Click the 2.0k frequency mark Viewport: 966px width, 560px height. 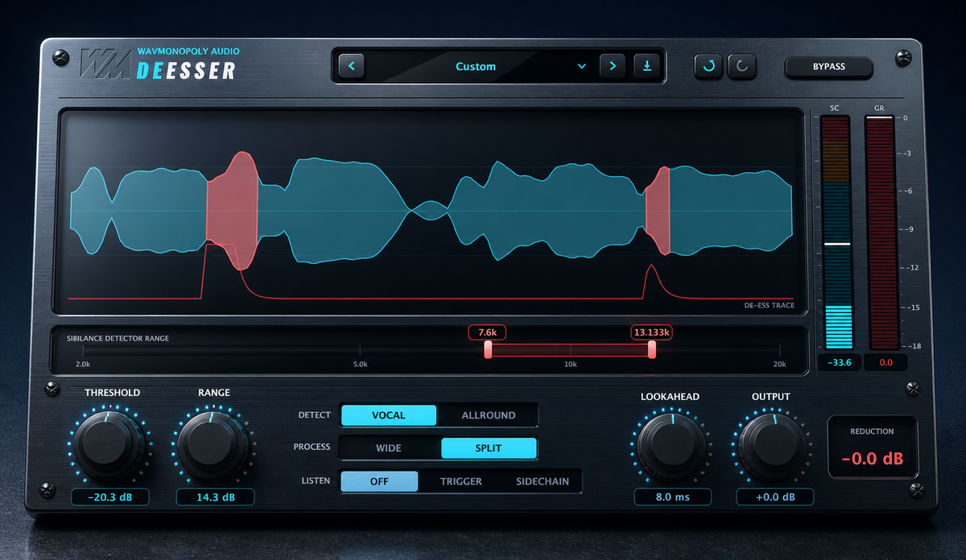point(83,364)
